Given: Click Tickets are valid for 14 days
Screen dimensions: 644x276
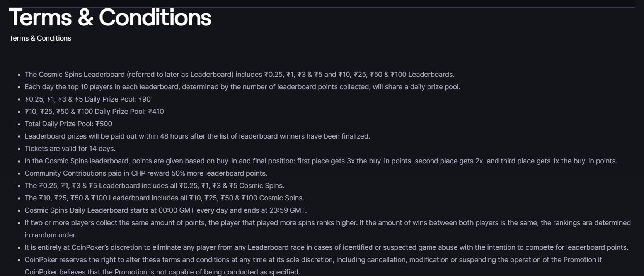Looking at the screenshot, I should pyautogui.click(x=70, y=149).
